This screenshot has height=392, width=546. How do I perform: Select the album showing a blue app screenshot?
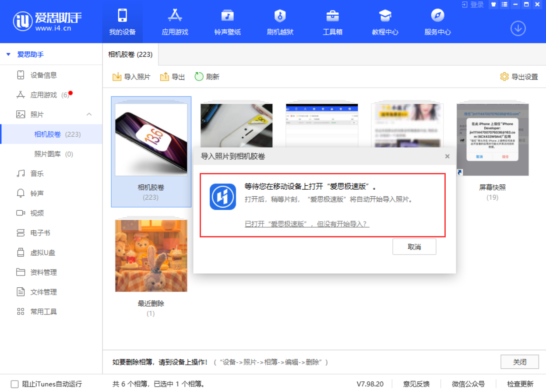point(322,125)
